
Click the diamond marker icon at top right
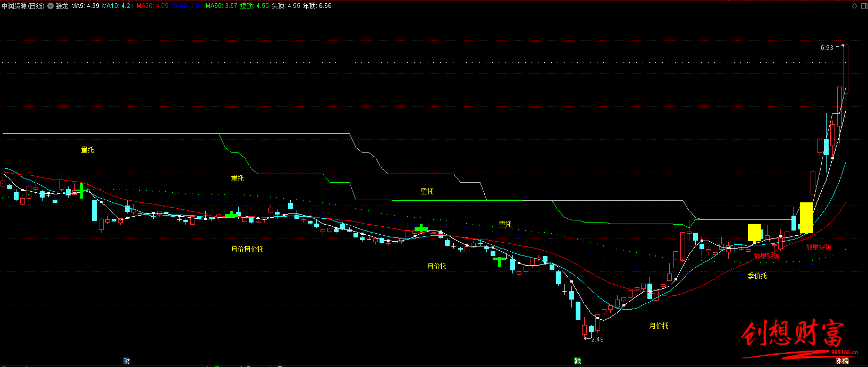point(855,6)
